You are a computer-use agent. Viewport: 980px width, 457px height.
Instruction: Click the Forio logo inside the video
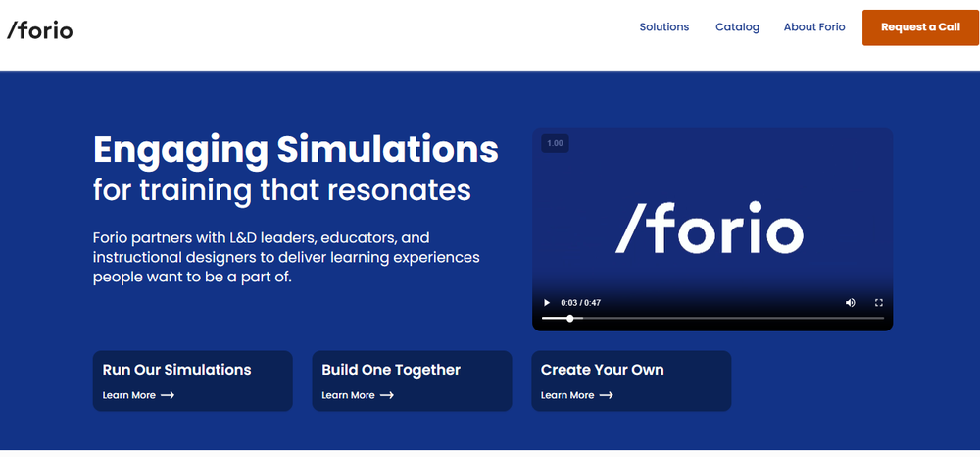tap(710, 228)
